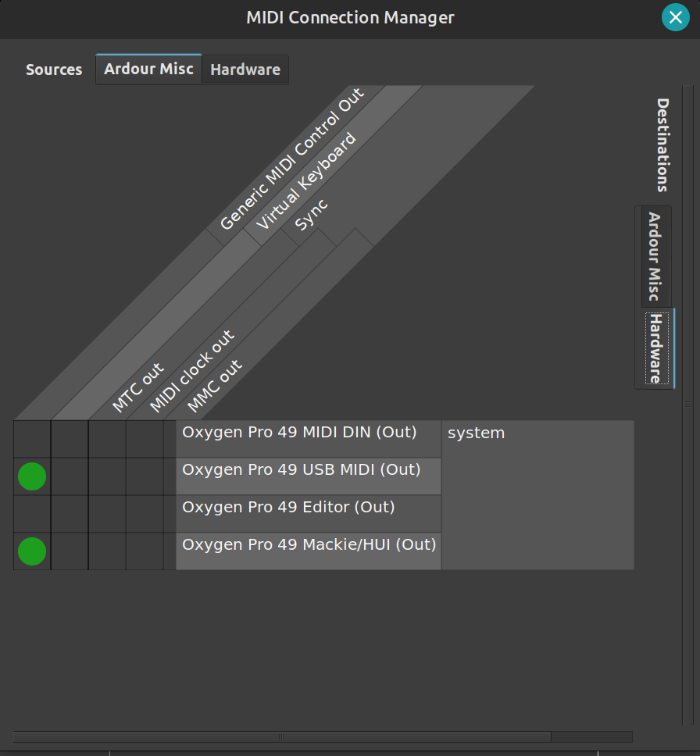Click the Sync group column header

[x=311, y=214]
